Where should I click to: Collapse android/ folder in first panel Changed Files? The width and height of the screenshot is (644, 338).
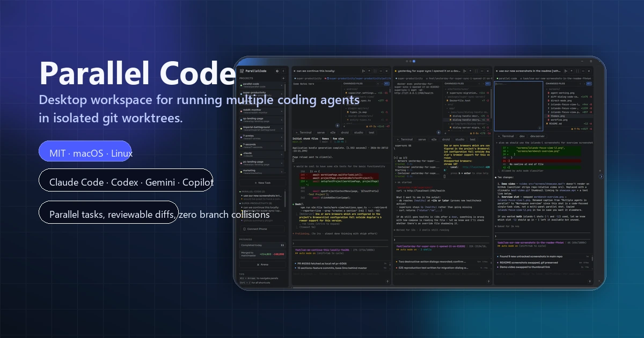tap(350, 89)
